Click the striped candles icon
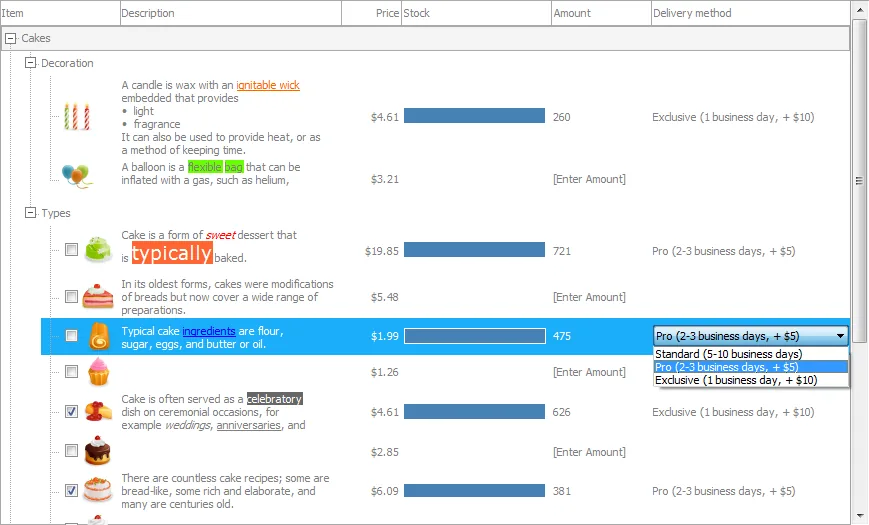Viewport: 869px width, 525px height. click(x=76, y=116)
